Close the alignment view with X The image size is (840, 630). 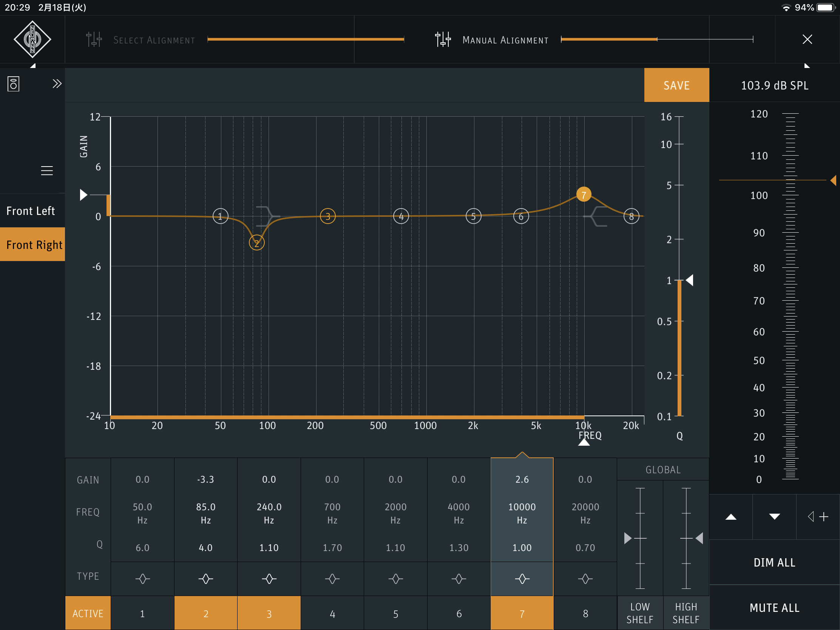point(808,39)
